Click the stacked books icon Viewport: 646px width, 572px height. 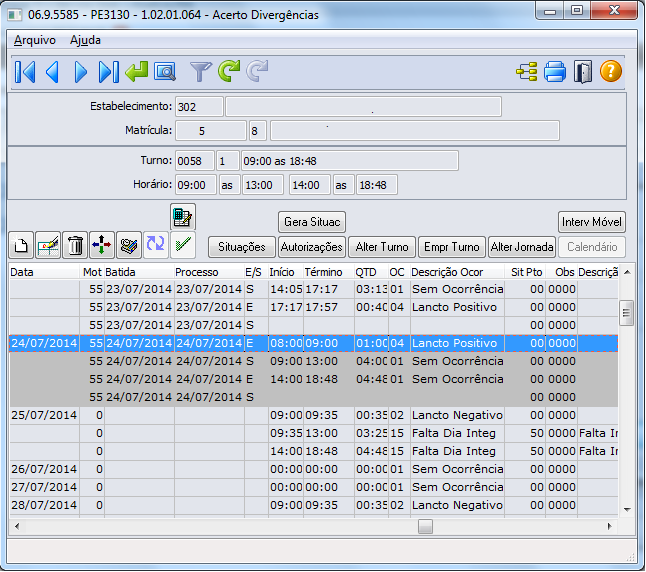[129, 245]
